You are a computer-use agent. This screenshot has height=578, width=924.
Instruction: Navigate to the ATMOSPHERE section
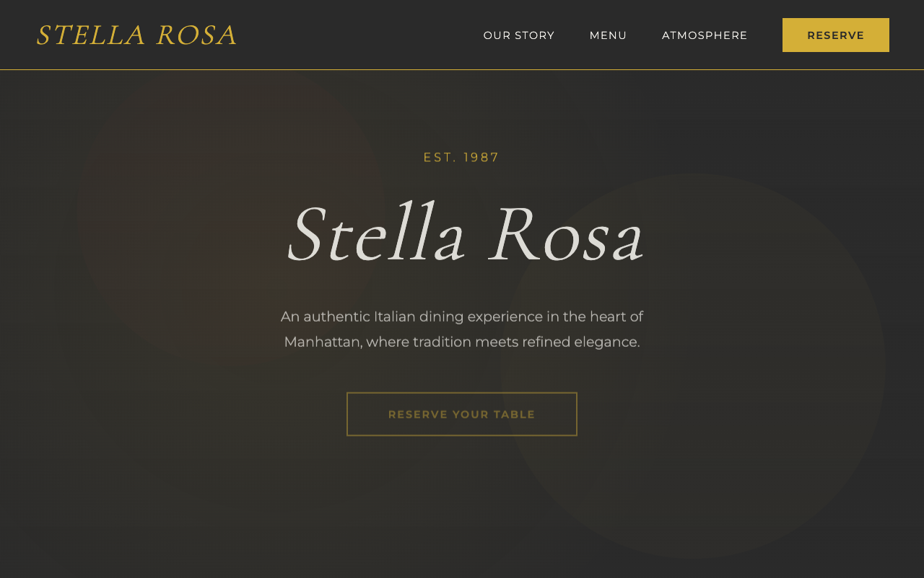(705, 35)
